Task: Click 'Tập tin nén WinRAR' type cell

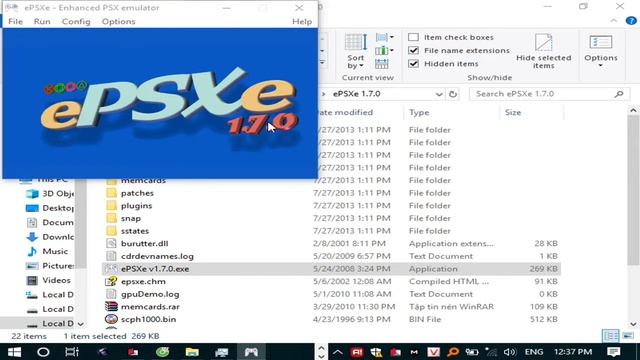Action: 451,307
